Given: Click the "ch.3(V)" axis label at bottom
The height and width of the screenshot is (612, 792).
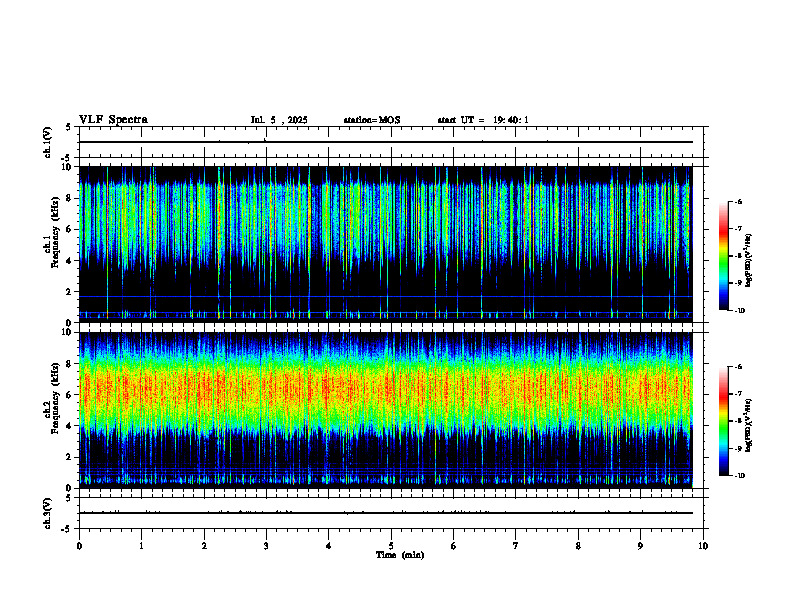Looking at the screenshot, I should point(48,513).
